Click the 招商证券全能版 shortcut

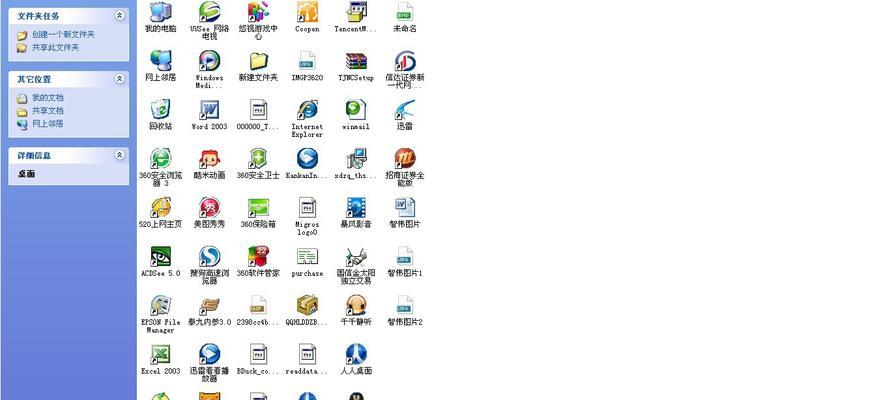tap(405, 159)
